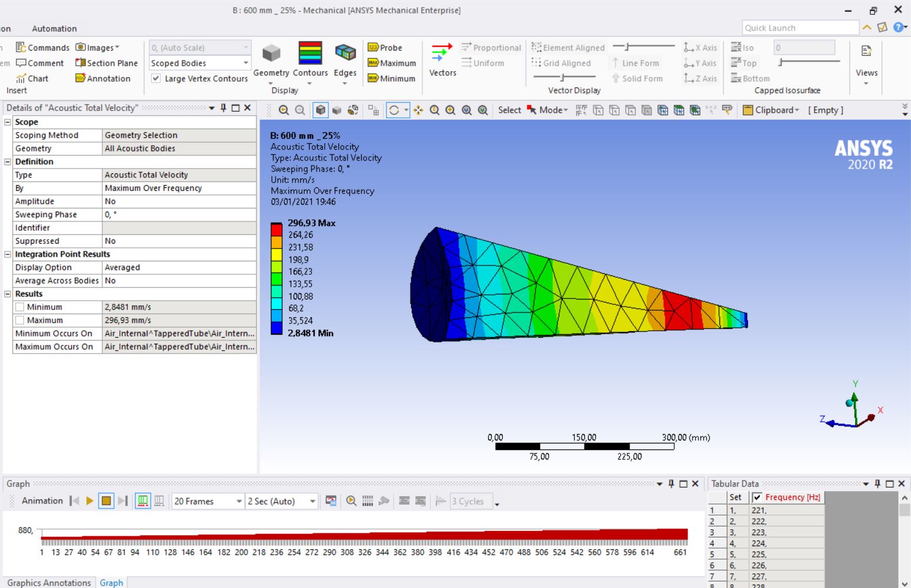911x588 pixels.
Task: Collapse the Results section
Action: 8,294
